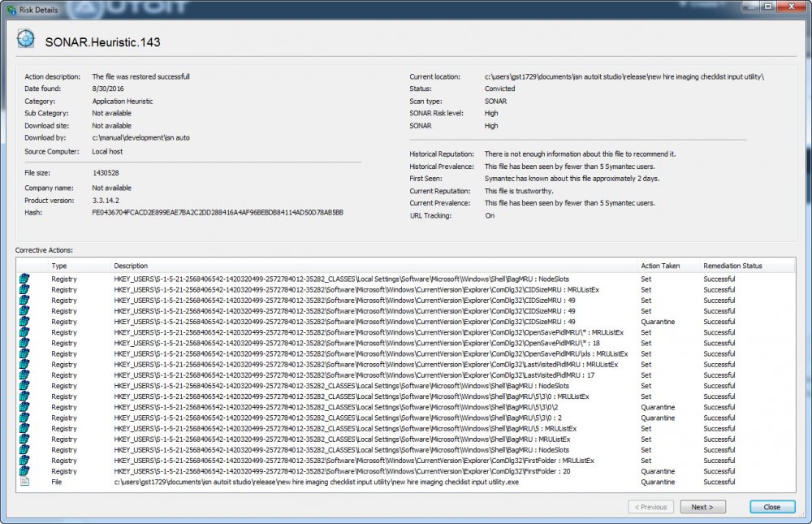Select registry icon for BagMRU\5\3\0\2 row
The height and width of the screenshot is (524, 812).
pyautogui.click(x=24, y=407)
